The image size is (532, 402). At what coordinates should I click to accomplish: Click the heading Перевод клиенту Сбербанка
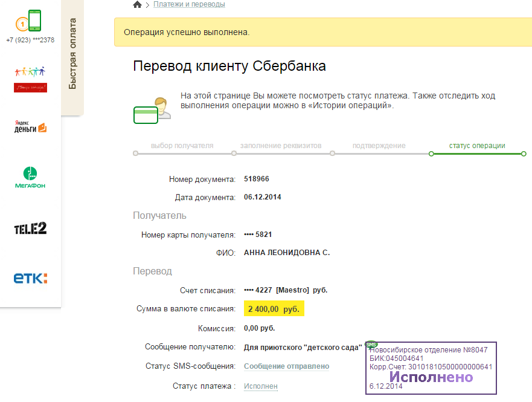229,66
